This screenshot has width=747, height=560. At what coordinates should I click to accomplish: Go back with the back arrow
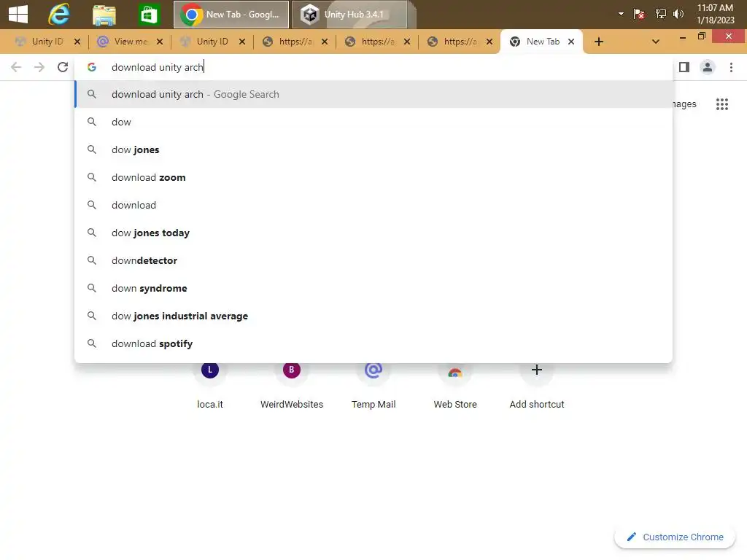(x=16, y=67)
